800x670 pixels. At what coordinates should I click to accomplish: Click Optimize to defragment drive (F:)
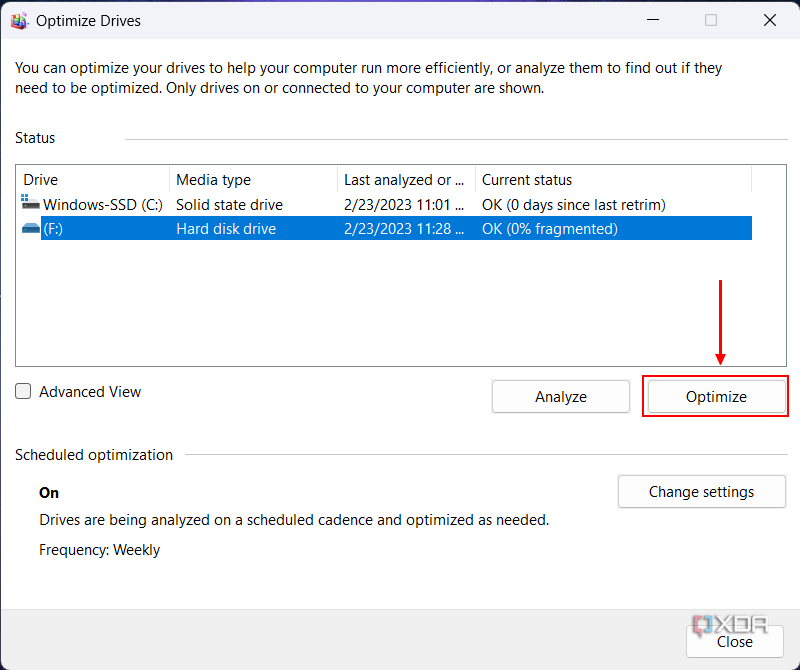coord(715,396)
